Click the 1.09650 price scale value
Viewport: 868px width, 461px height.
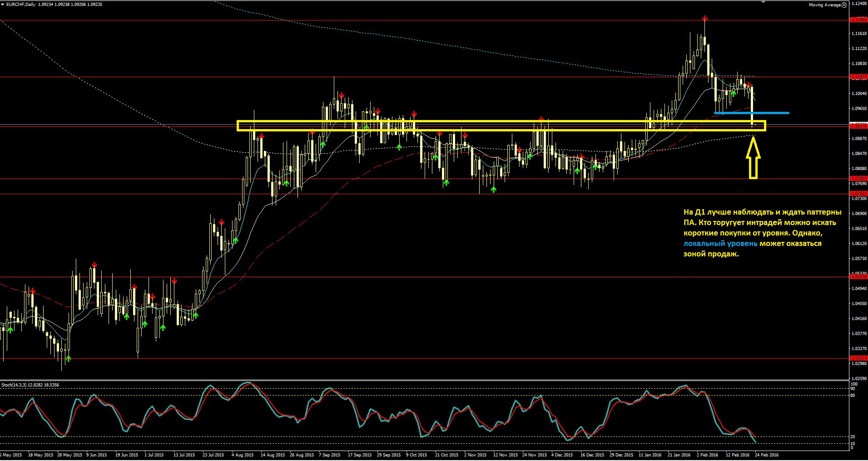(859, 109)
